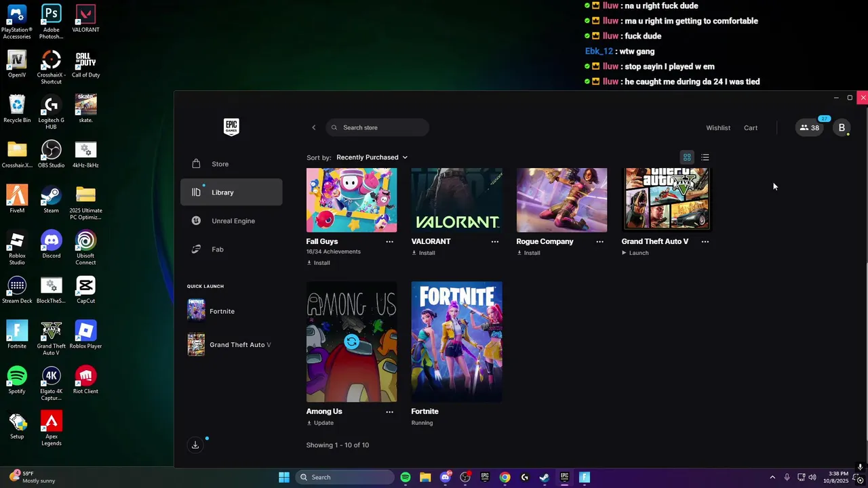Screen dimensions: 868x488
Task: Launch Grand Theft Auto V from Quick Launch
Action: pyautogui.click(x=231, y=344)
